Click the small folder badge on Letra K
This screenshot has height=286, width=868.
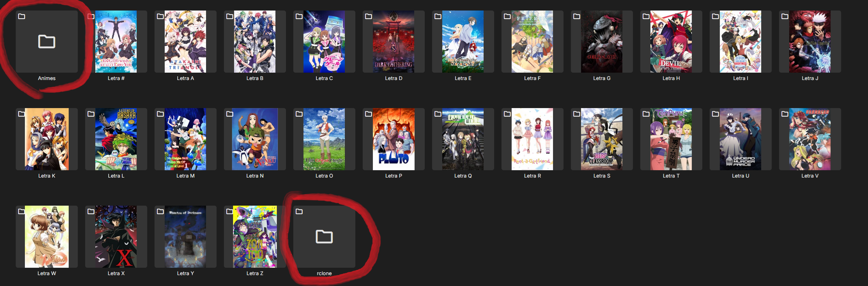(21, 114)
